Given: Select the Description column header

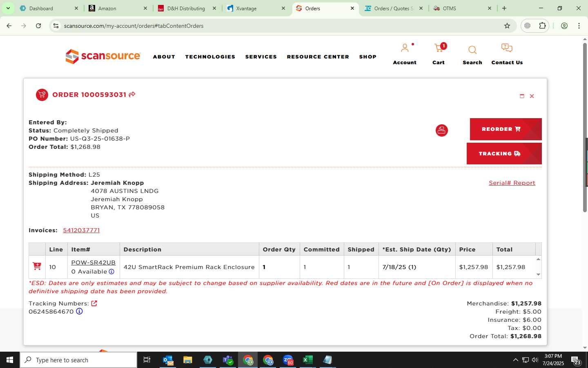Looking at the screenshot, I should 189,249.
